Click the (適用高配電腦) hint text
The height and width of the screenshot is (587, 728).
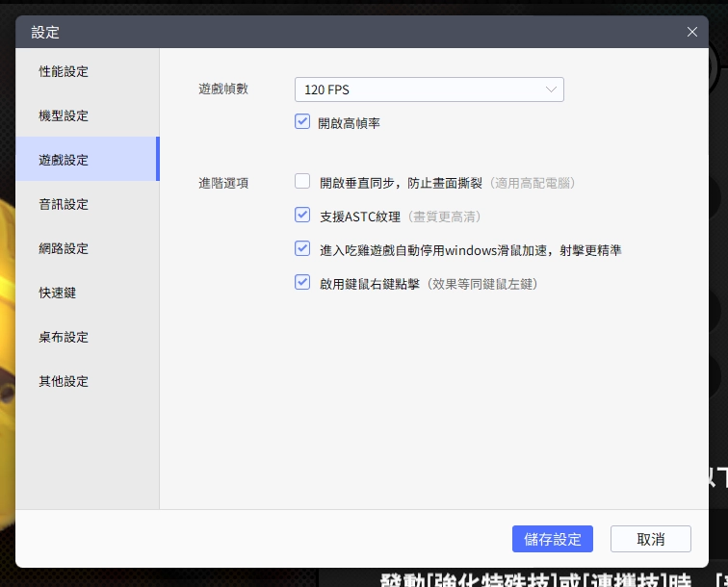click(533, 183)
